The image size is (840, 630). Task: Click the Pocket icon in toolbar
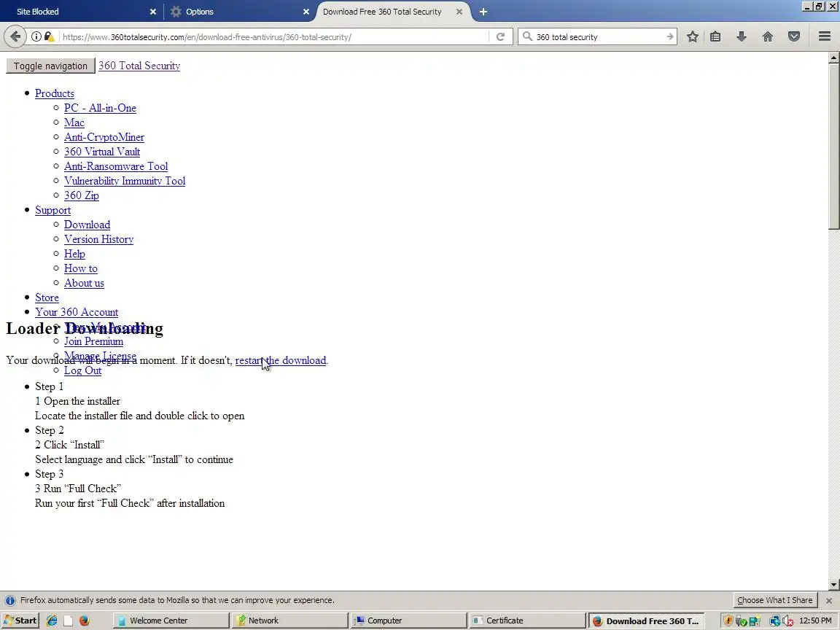pos(794,36)
